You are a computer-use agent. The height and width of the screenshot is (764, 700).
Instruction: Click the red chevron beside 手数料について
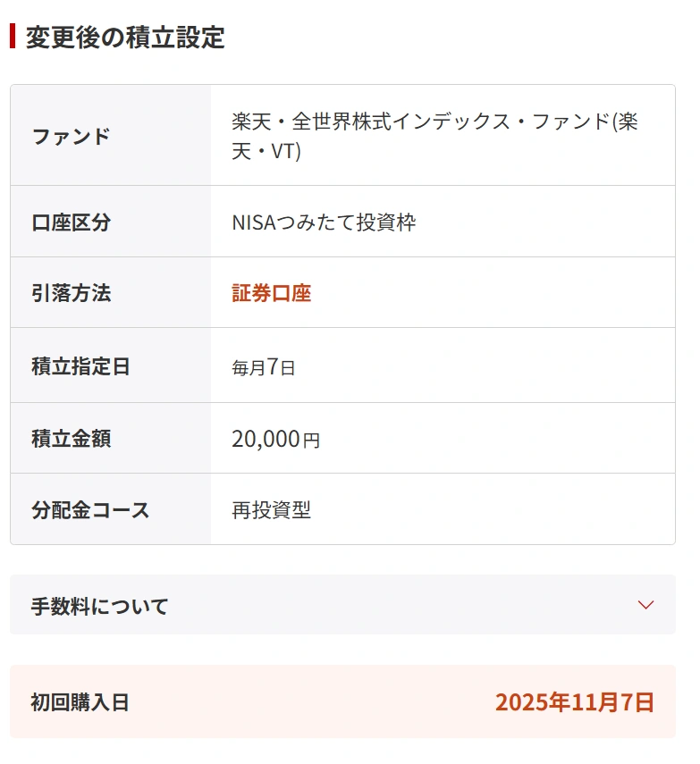[645, 605]
